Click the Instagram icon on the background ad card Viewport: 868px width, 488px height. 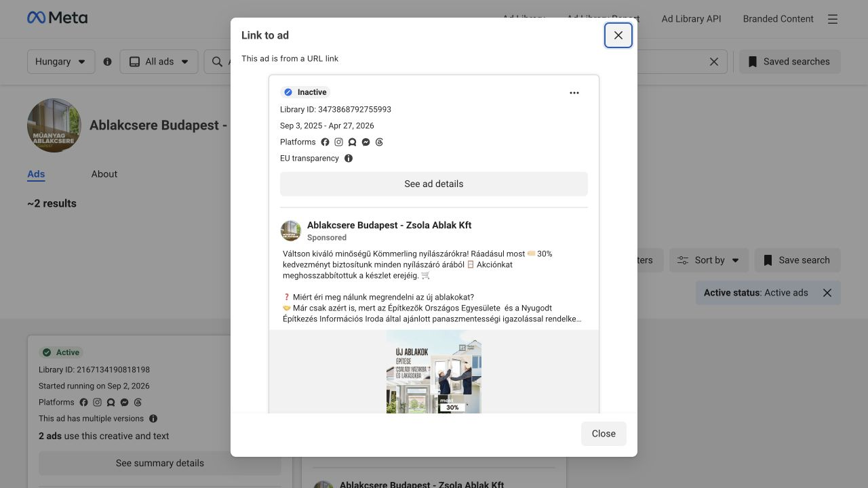[97, 403]
